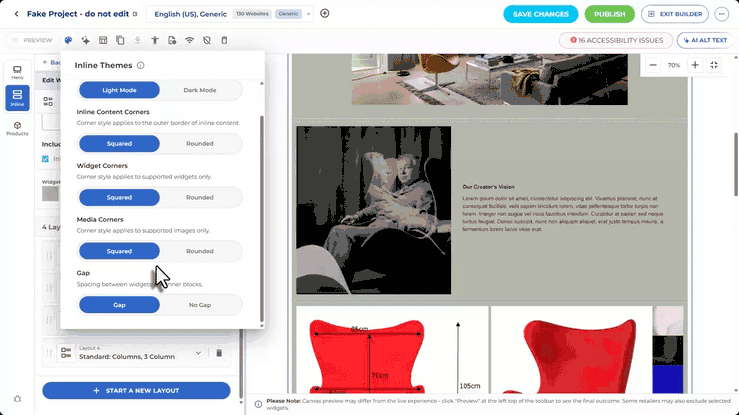Image resolution: width=739 pixels, height=415 pixels.
Task: Open the themes palette icon in toolbar
Action: coord(68,41)
